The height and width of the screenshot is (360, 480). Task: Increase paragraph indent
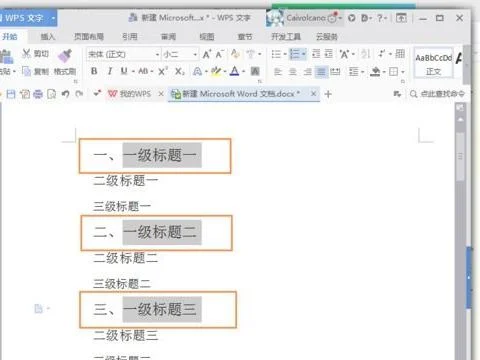(329, 54)
